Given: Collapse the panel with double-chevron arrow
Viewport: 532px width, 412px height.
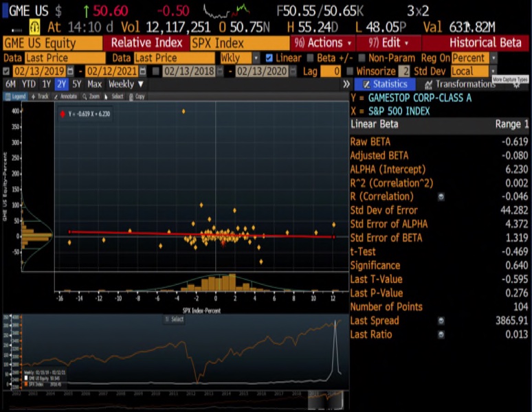Looking at the screenshot, I should tap(346, 84).
